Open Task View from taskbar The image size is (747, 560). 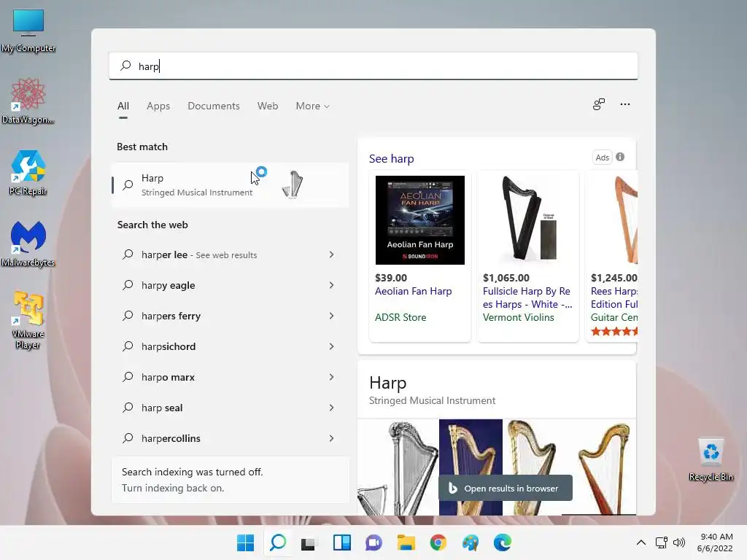pyautogui.click(x=309, y=542)
